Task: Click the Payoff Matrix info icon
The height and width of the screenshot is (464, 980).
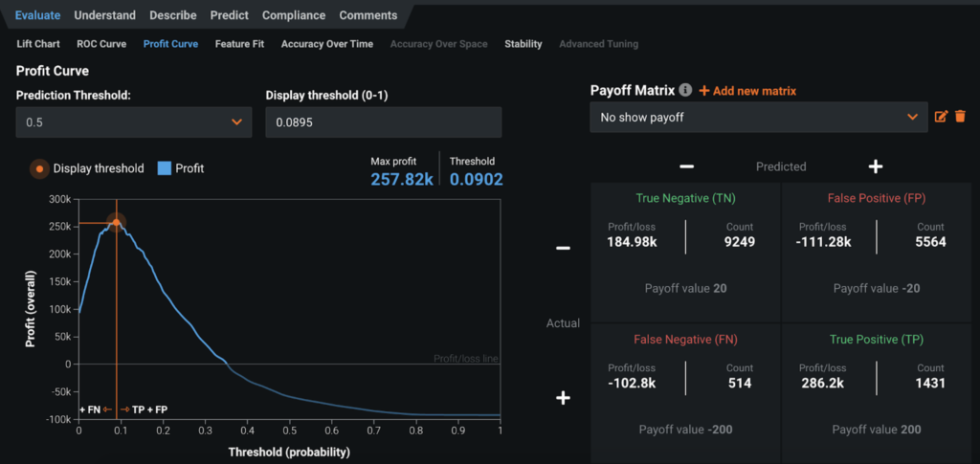Action: [x=685, y=91]
